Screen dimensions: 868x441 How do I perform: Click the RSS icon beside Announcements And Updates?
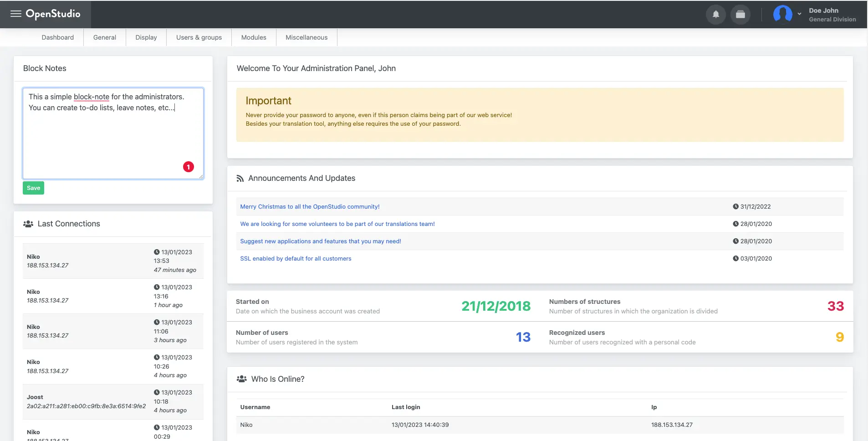(x=240, y=179)
